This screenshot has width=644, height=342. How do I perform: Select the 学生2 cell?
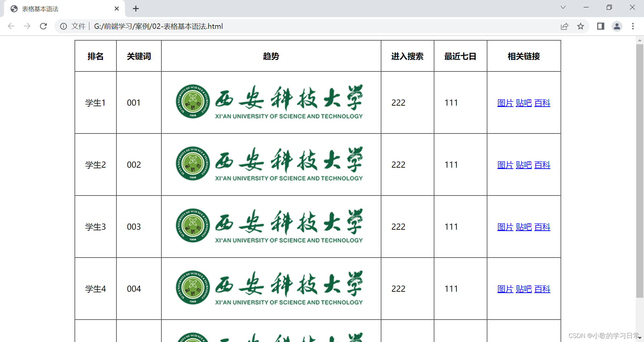click(96, 165)
